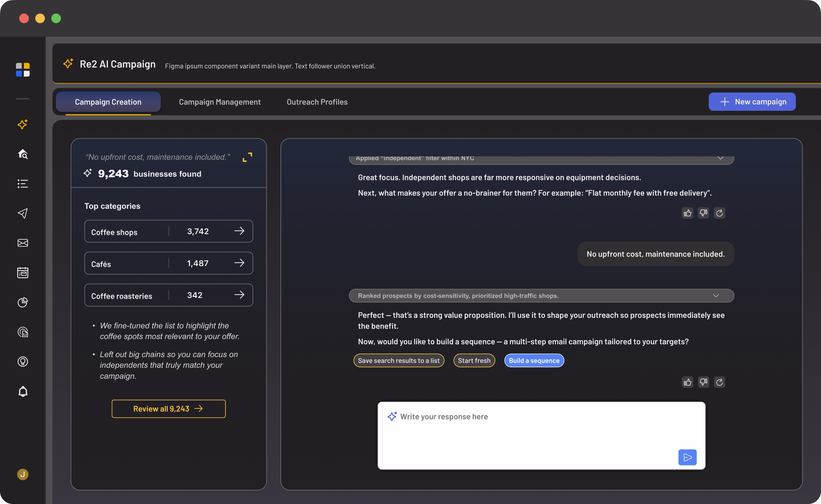Open the lists icon in sidebar
This screenshot has width=821, height=504.
pos(23,184)
